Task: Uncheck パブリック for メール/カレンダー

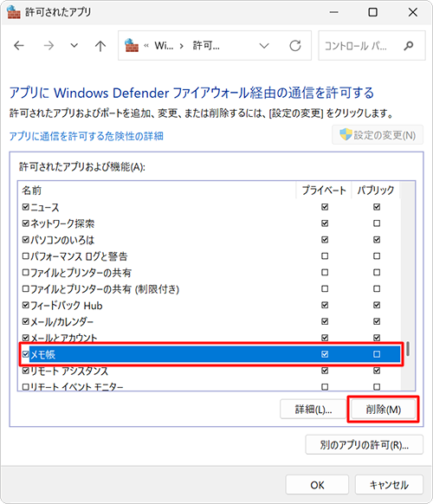Action: pos(377,321)
